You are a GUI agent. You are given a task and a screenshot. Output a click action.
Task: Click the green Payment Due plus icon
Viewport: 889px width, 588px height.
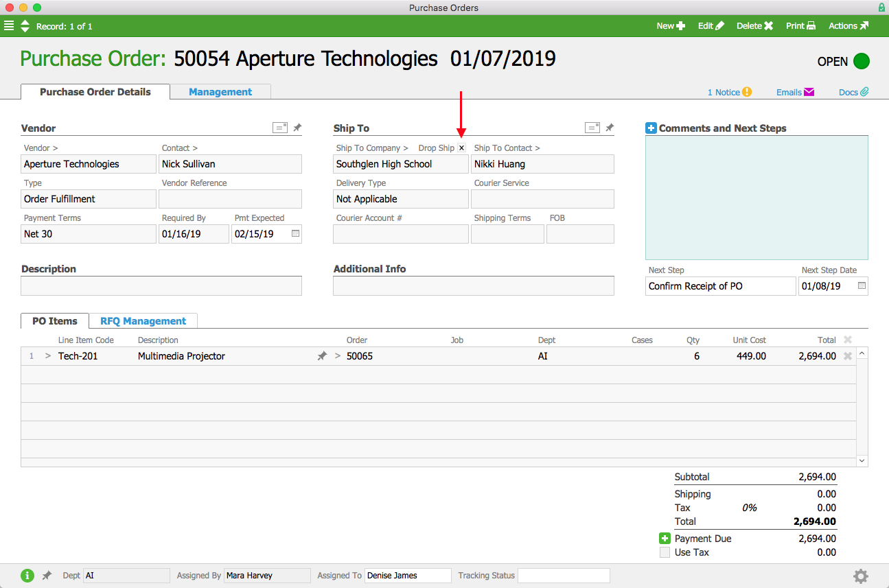coord(665,539)
